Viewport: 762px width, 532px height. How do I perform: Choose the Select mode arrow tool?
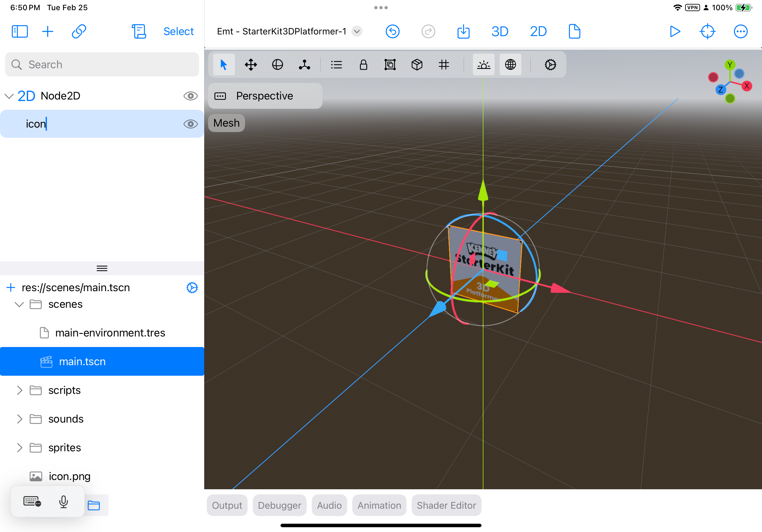tap(224, 64)
